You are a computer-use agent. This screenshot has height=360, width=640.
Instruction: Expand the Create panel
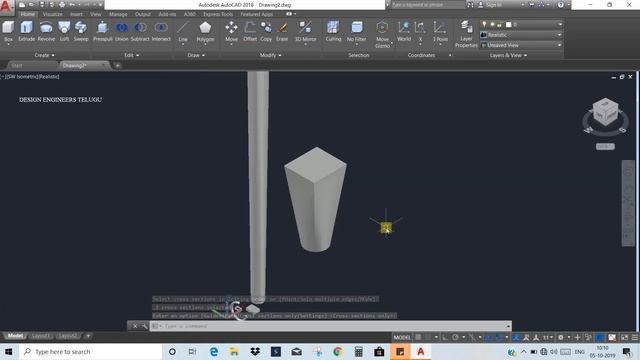click(44, 55)
